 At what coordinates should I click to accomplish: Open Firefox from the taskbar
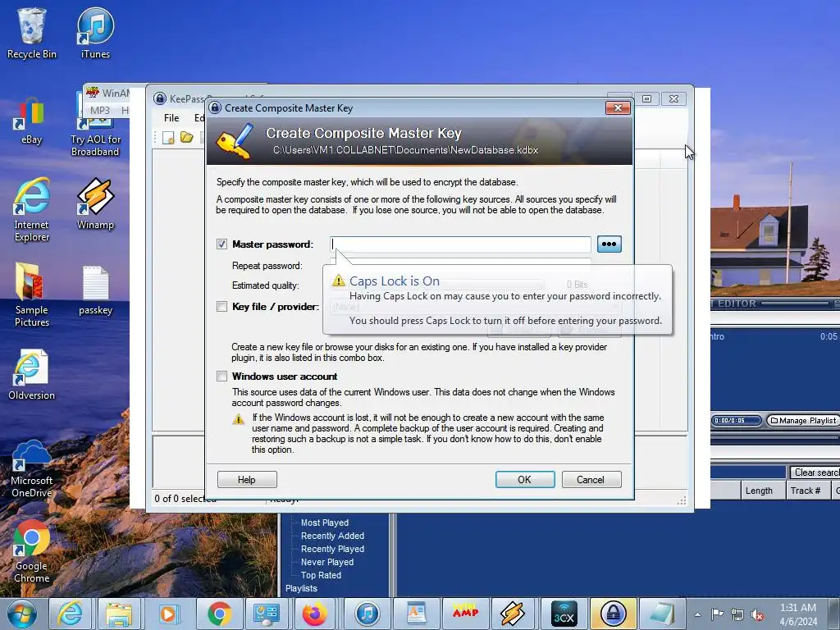point(315,614)
